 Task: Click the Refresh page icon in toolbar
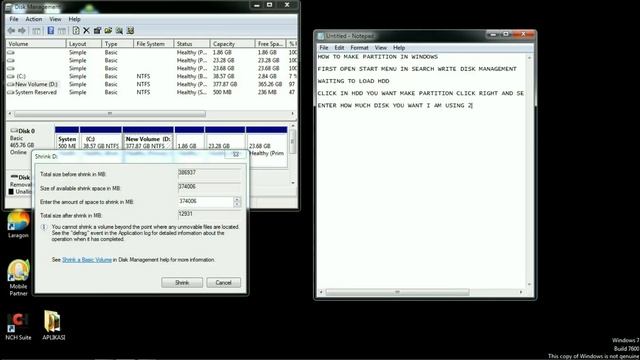click(76, 31)
